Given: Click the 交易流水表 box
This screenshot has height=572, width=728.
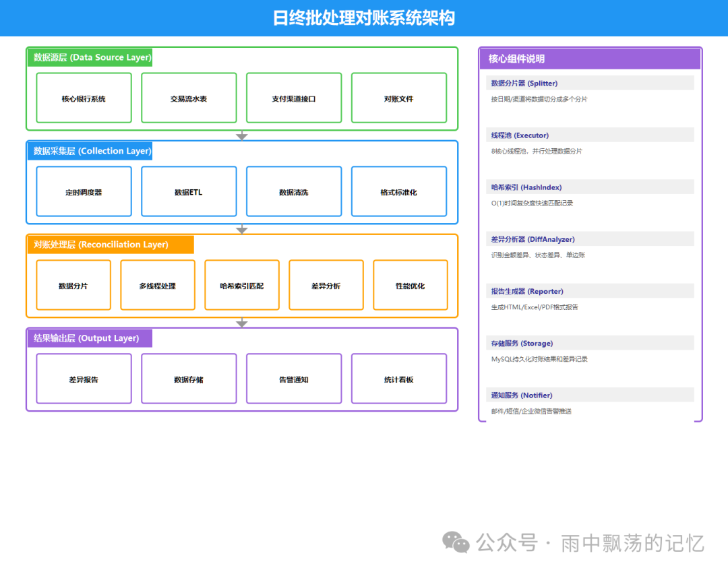Looking at the screenshot, I should coord(189,98).
